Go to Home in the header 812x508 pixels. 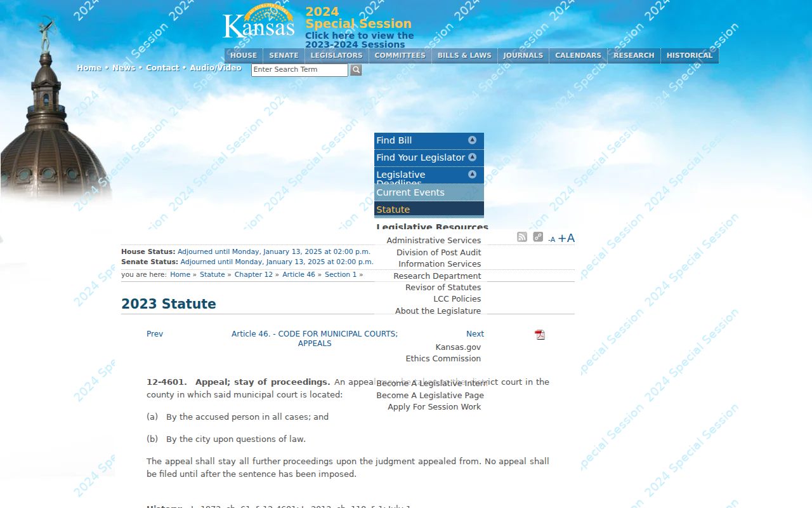(89, 68)
